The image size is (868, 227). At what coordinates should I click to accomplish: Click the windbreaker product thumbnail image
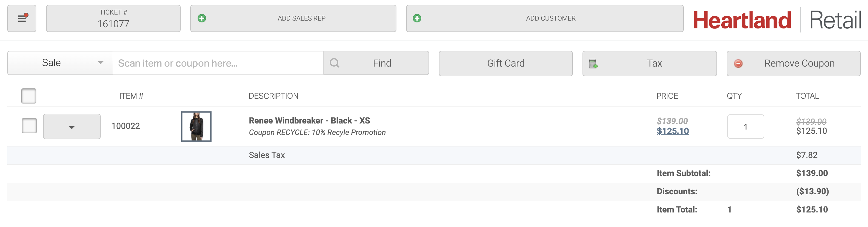196,126
